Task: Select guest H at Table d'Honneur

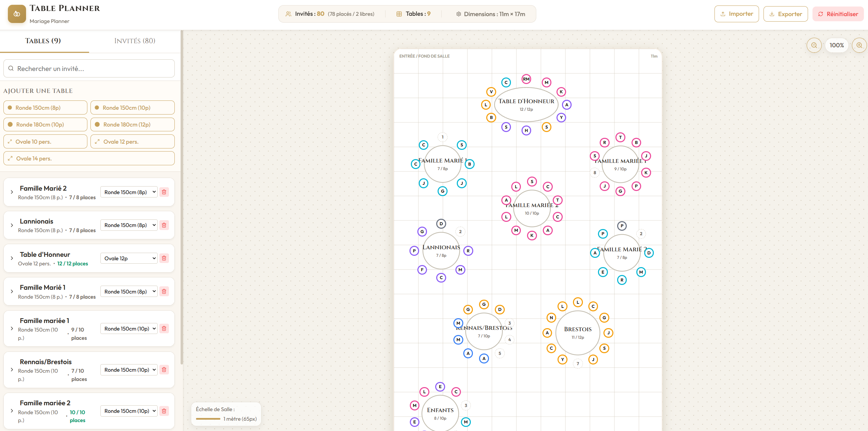Action: click(526, 130)
